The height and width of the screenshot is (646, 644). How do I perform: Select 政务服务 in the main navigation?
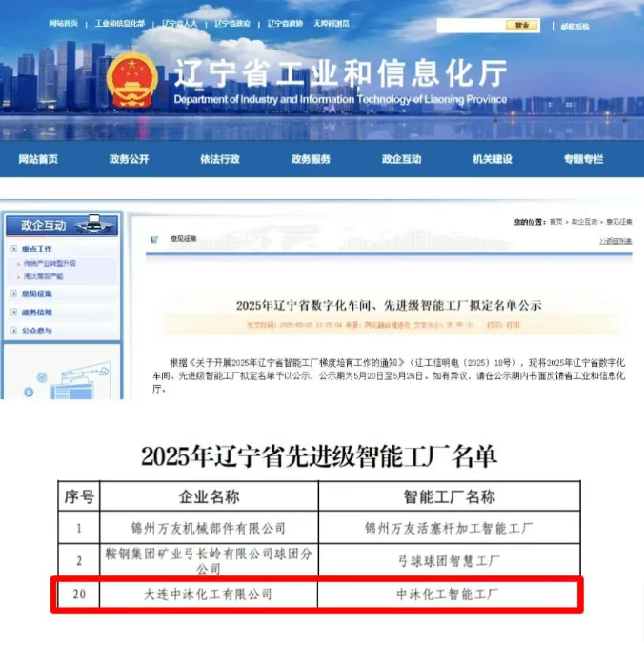pyautogui.click(x=311, y=159)
